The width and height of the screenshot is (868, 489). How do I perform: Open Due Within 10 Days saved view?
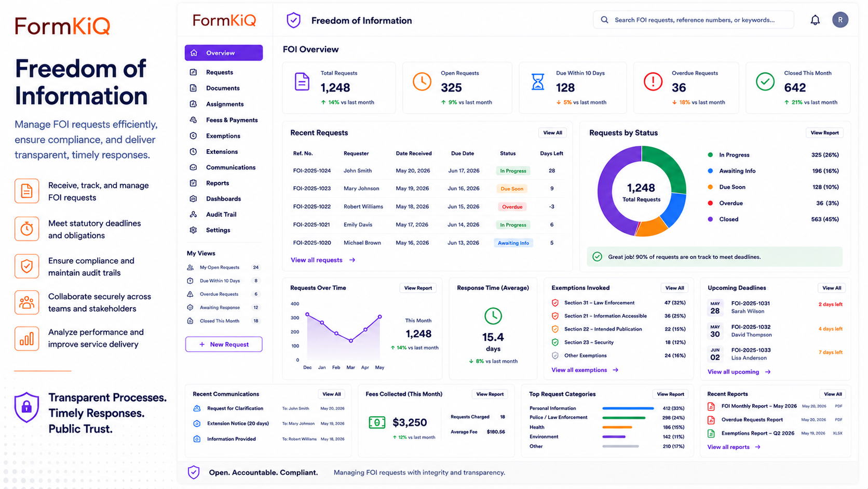(224, 281)
